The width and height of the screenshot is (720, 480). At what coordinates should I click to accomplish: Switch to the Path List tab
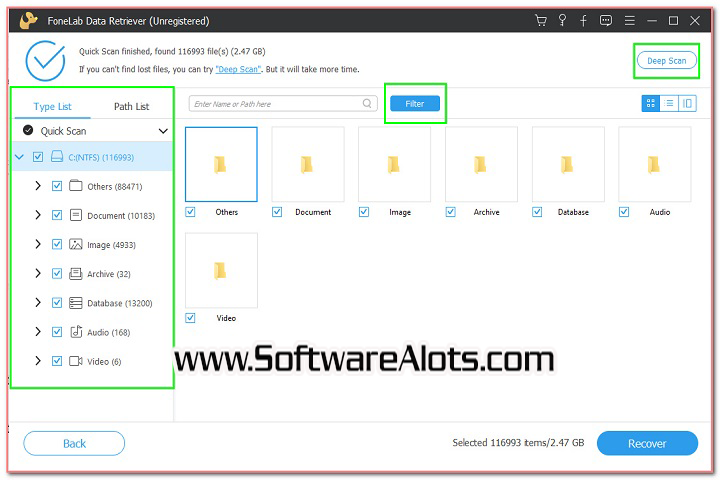point(131,107)
